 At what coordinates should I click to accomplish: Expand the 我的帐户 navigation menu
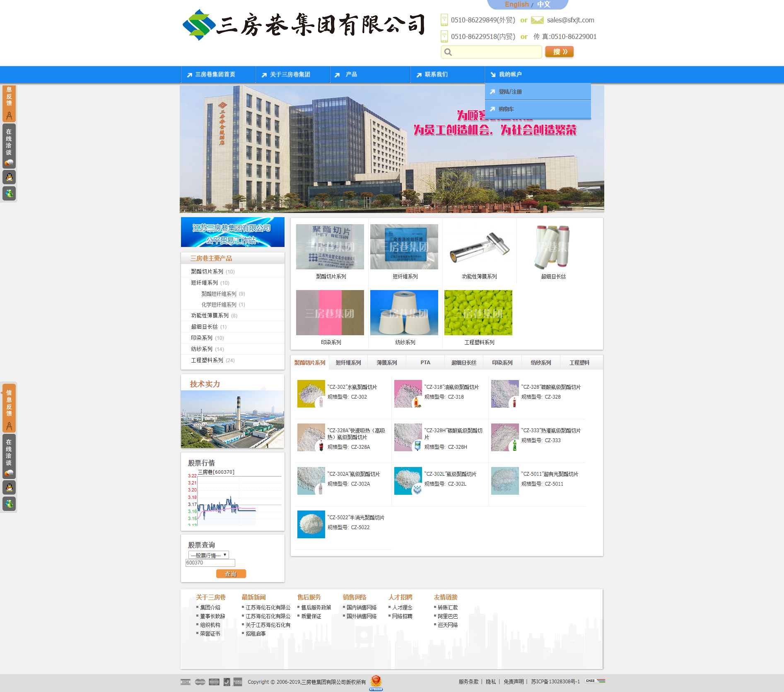pyautogui.click(x=510, y=75)
